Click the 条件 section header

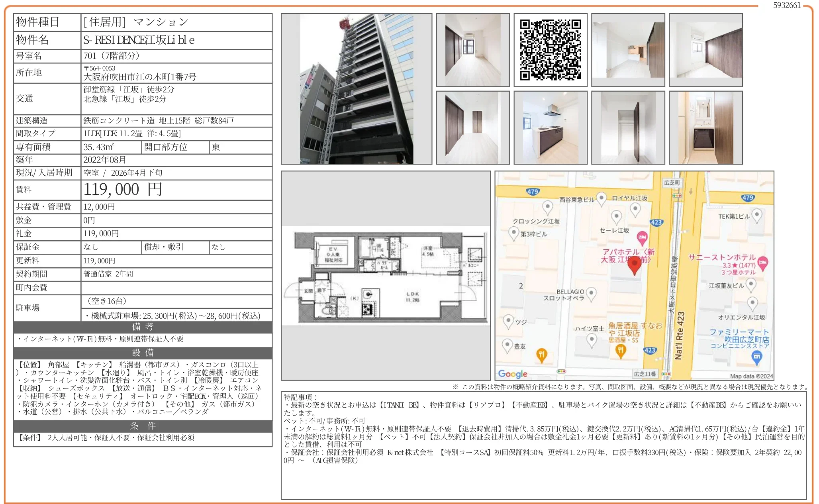[143, 426]
